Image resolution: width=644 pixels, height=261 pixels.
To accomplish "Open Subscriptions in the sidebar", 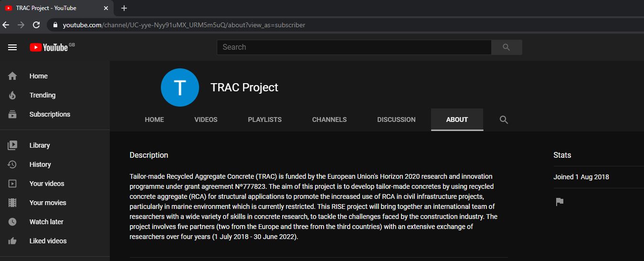I will click(50, 114).
